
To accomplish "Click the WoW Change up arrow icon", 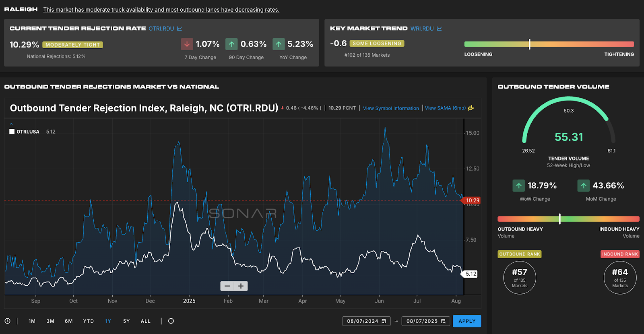I will click(519, 186).
